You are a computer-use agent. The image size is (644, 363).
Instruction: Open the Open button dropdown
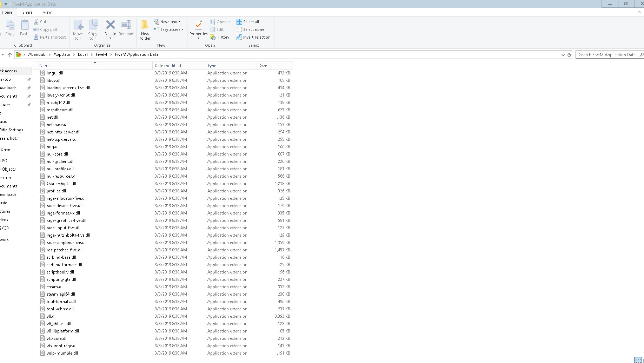tap(229, 22)
